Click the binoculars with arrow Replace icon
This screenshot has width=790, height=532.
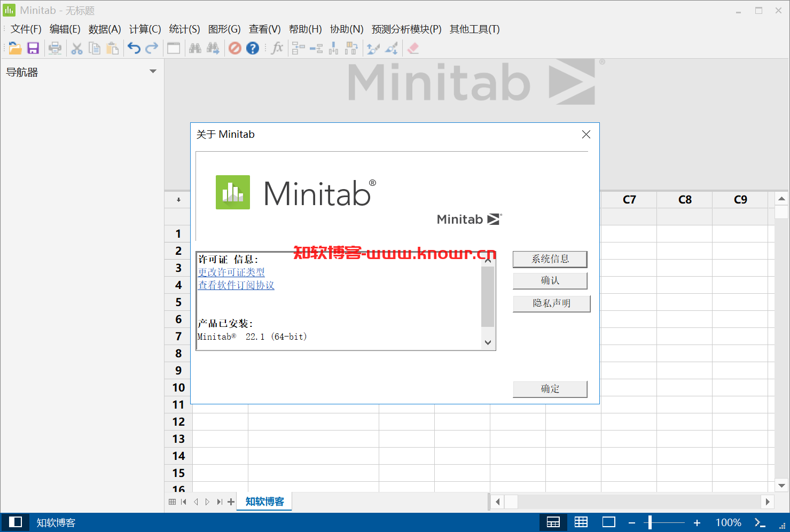[213, 49]
